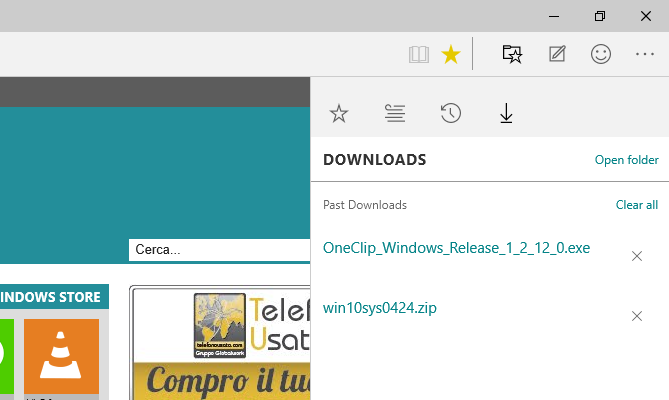
Task: Open OneClip_Windows_Release_1_2_12_0.exe download
Action: [x=456, y=248]
